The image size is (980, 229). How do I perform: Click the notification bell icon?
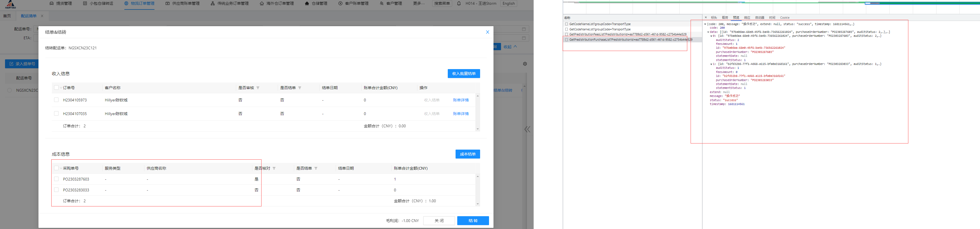pyautogui.click(x=459, y=3)
